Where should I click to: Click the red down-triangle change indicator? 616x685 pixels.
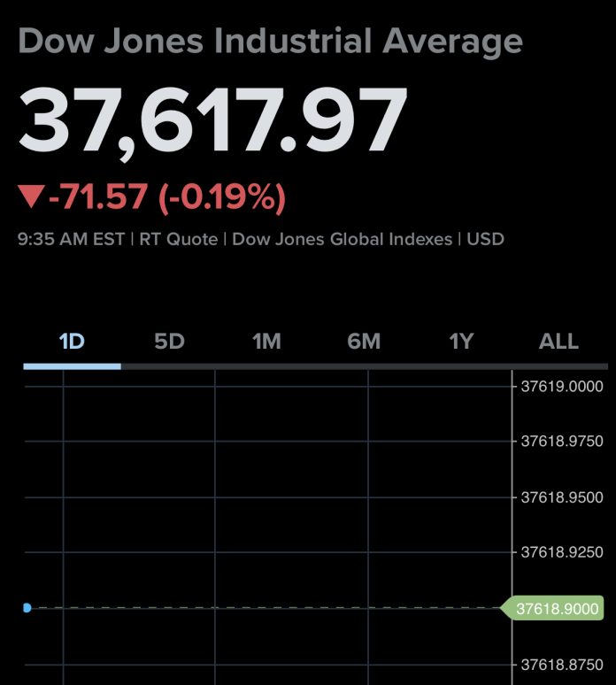pyautogui.click(x=31, y=196)
